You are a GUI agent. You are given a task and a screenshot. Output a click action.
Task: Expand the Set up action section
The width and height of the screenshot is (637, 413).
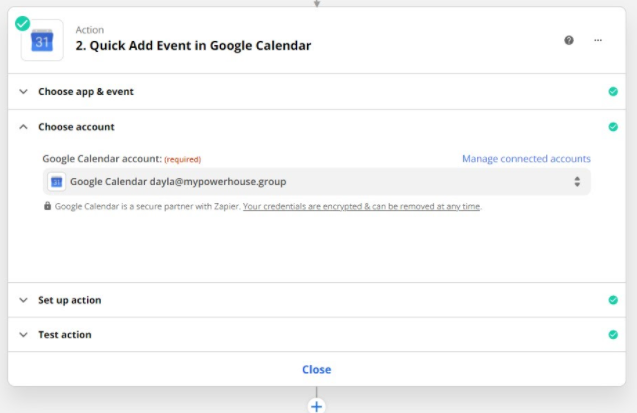[69, 300]
